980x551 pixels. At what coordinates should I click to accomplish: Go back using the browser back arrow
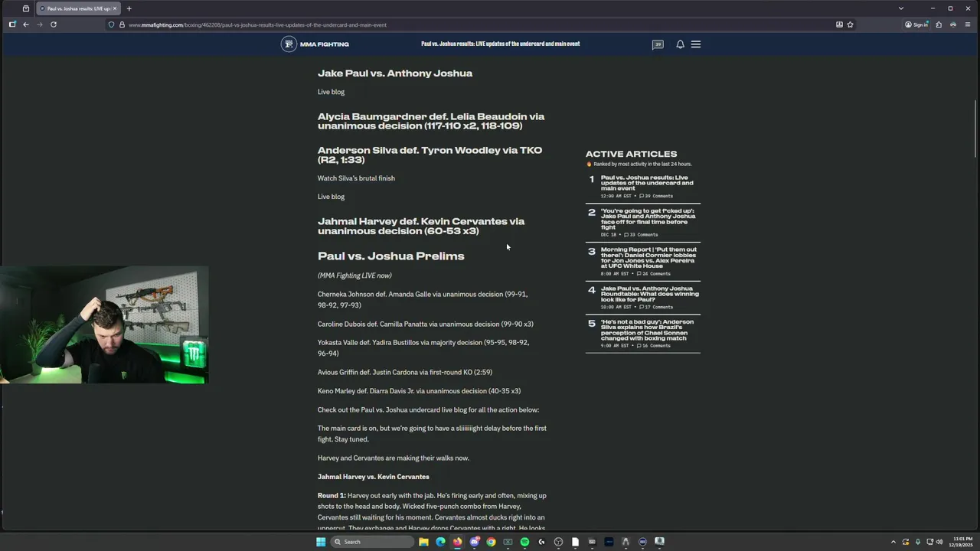coord(25,24)
